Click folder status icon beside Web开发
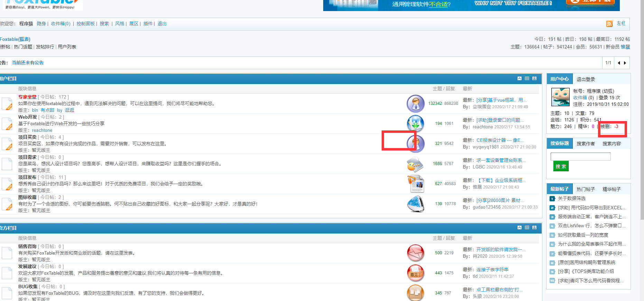Viewport: 644px width, 301px height. [x=7, y=124]
